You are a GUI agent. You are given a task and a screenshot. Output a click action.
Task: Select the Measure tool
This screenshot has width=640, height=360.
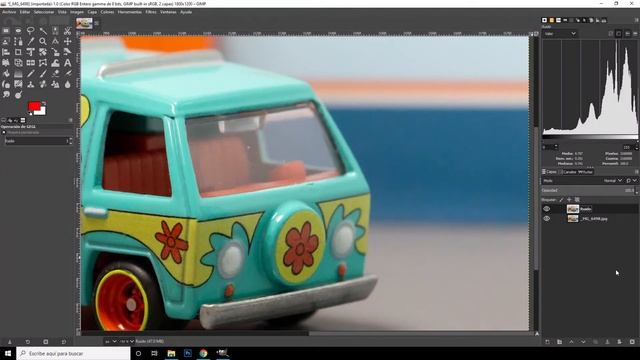[x=55, y=41]
